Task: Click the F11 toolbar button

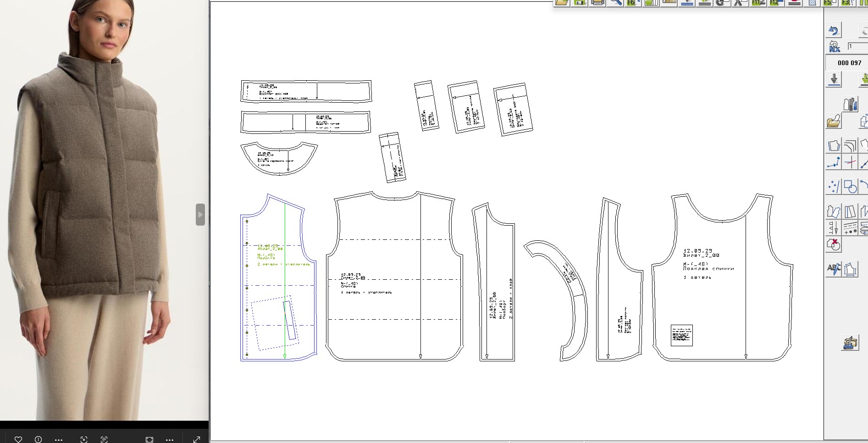Action: click(x=758, y=2)
